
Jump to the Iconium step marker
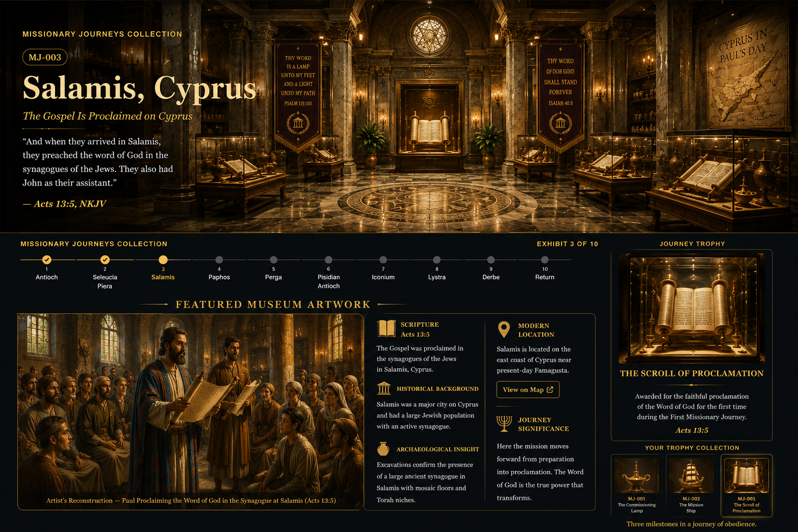click(x=383, y=259)
